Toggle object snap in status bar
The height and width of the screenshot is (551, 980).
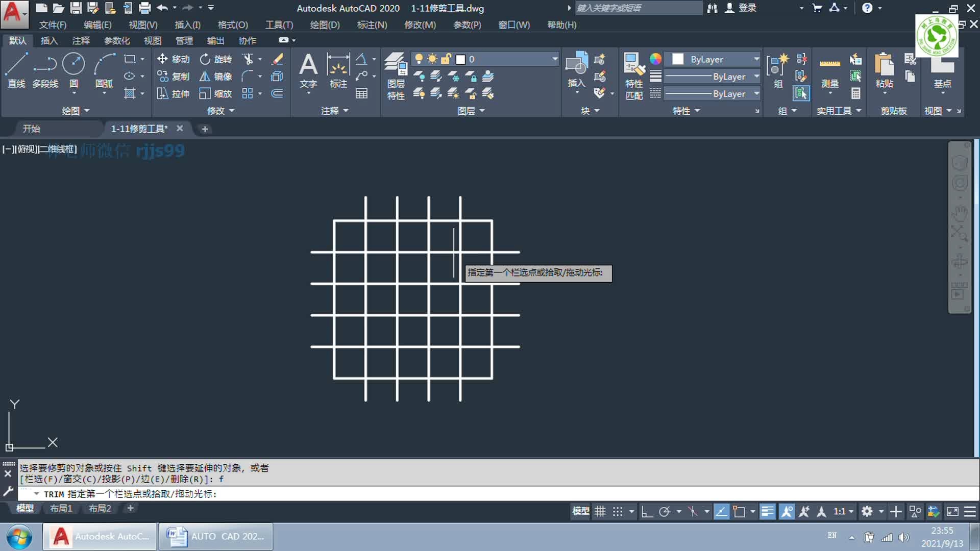739,511
